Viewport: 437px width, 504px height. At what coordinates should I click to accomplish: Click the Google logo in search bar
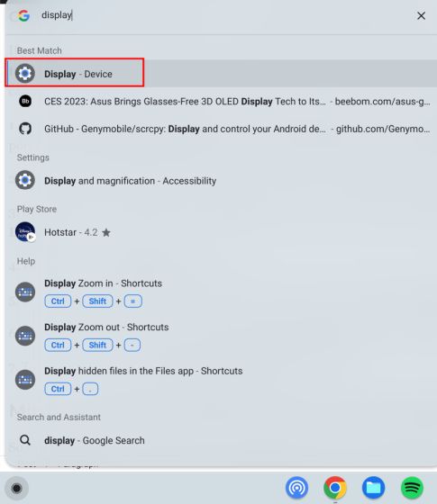[23, 15]
